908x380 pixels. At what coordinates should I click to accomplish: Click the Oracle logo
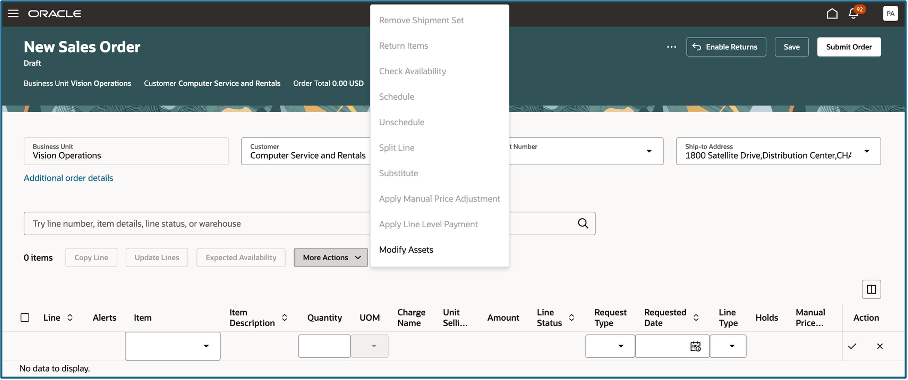(x=54, y=13)
